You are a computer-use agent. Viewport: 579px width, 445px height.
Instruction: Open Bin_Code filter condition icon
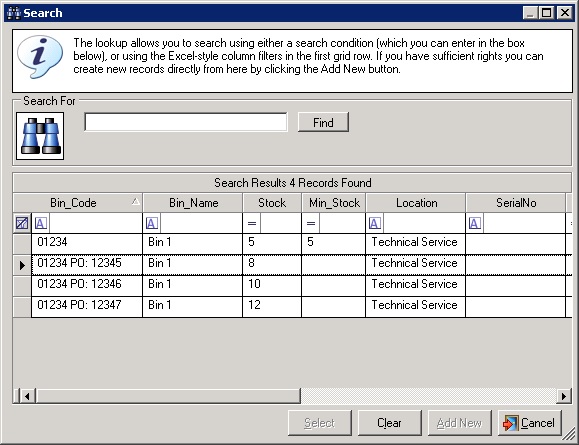coord(41,223)
